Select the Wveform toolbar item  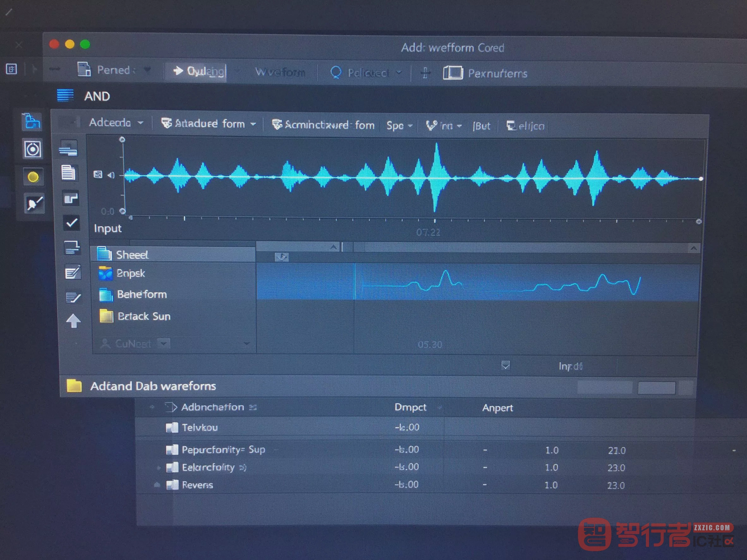tap(280, 72)
